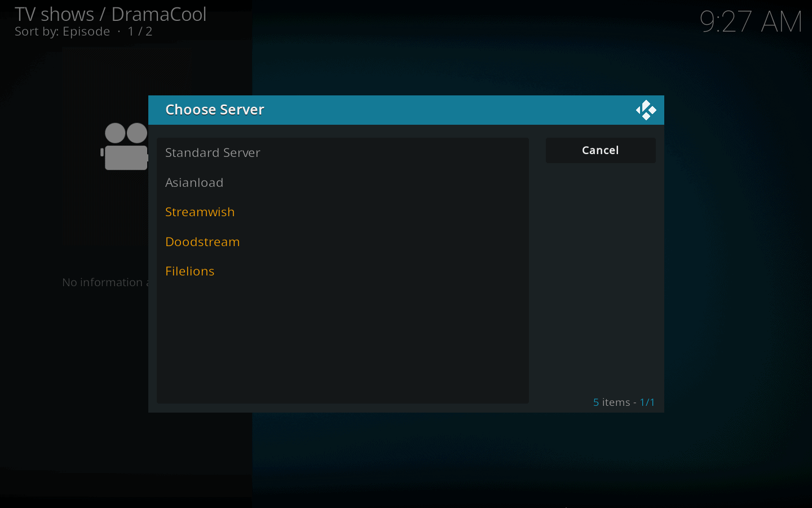The height and width of the screenshot is (508, 812).
Task: Choose the Asianload server
Action: 194,183
